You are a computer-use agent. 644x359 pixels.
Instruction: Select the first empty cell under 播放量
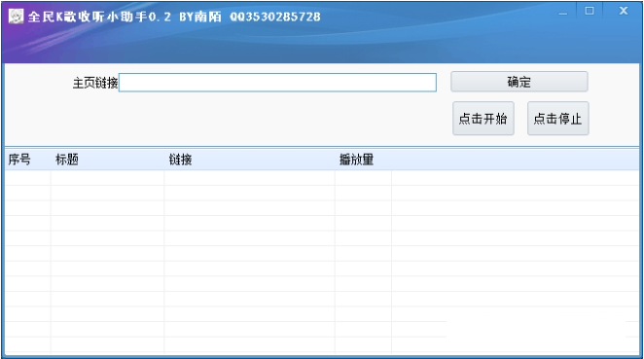coord(363,177)
